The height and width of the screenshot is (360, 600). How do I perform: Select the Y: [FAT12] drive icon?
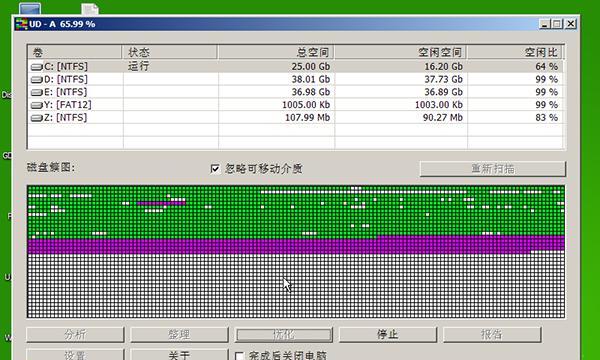[x=36, y=105]
